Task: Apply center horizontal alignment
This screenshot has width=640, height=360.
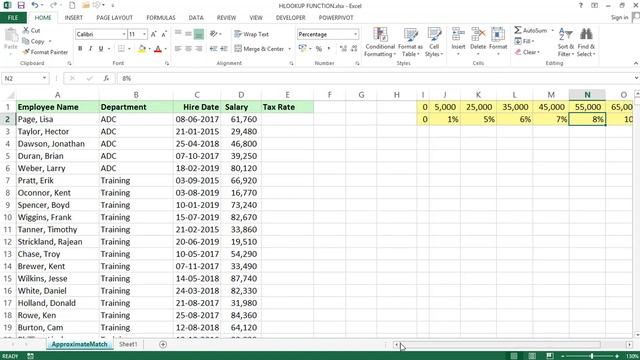Action: 188,49
